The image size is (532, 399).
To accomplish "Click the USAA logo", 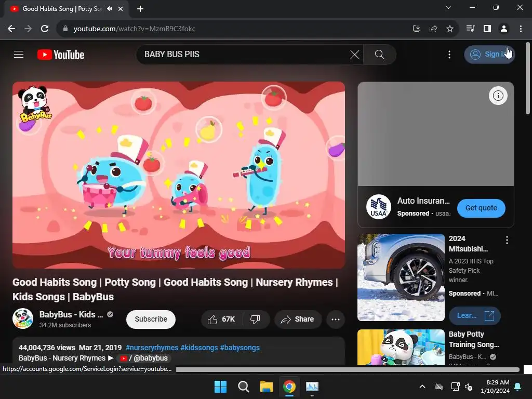I will coord(378,207).
